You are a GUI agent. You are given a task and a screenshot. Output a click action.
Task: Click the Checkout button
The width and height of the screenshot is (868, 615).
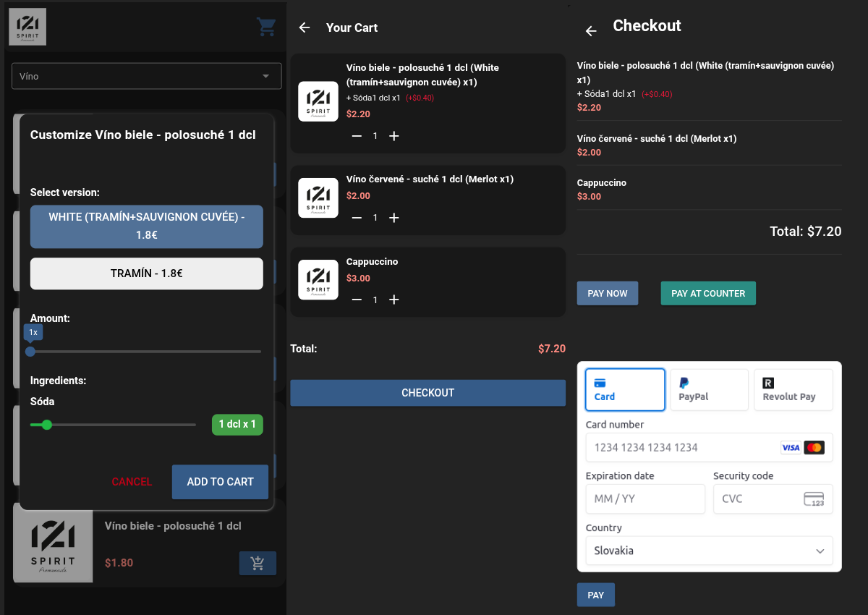427,393
